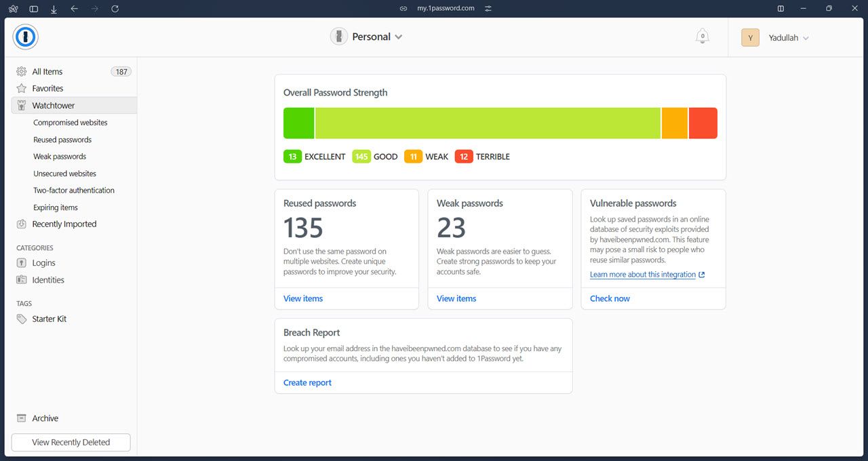
Task: Click the 1Password logo in top-left corner
Action: 25,37
